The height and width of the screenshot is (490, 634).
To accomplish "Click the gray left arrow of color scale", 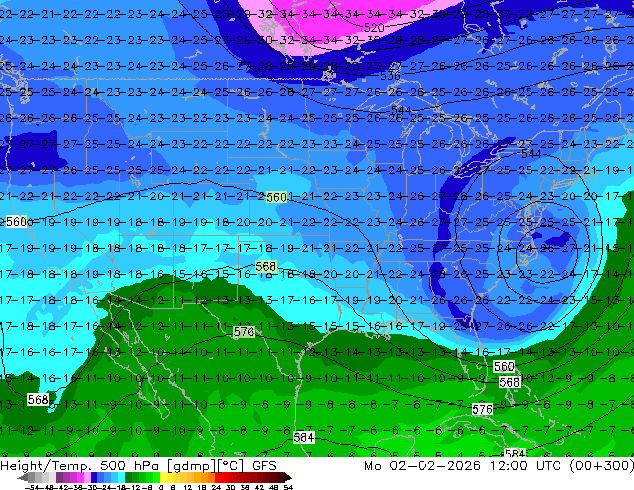I will 23,477.
